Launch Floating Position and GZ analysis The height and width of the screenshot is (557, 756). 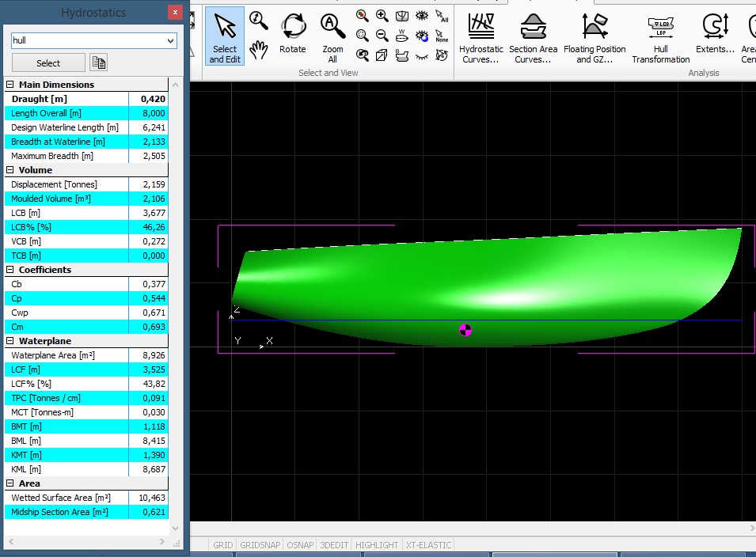[x=595, y=37]
